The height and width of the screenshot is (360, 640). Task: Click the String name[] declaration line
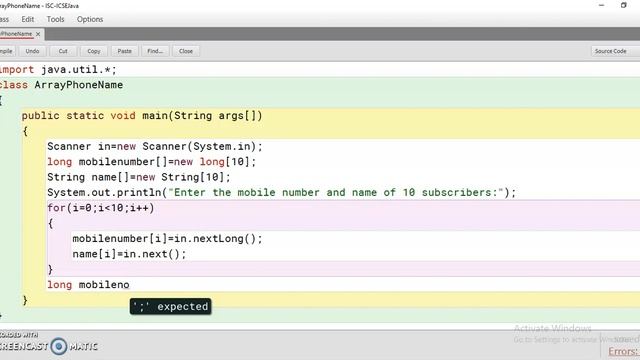139,178
